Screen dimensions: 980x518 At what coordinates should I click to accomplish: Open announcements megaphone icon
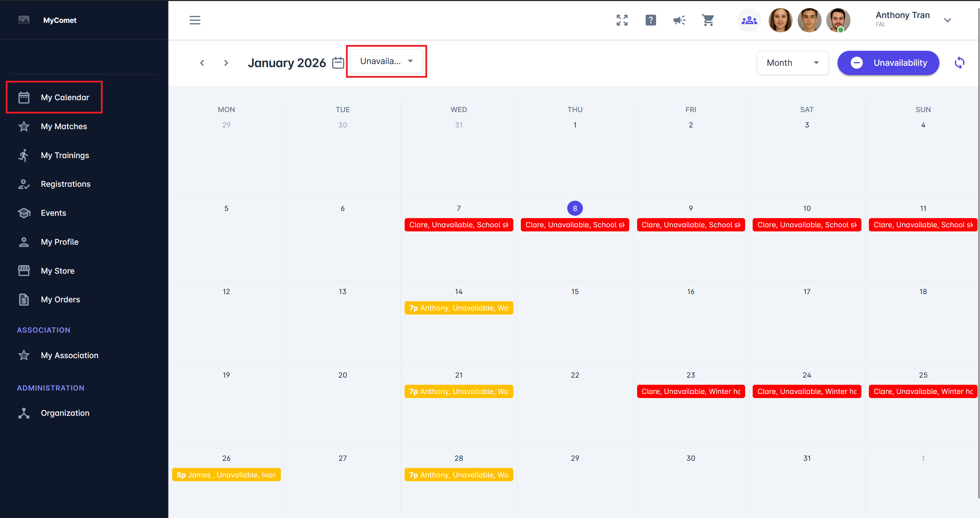pos(679,20)
